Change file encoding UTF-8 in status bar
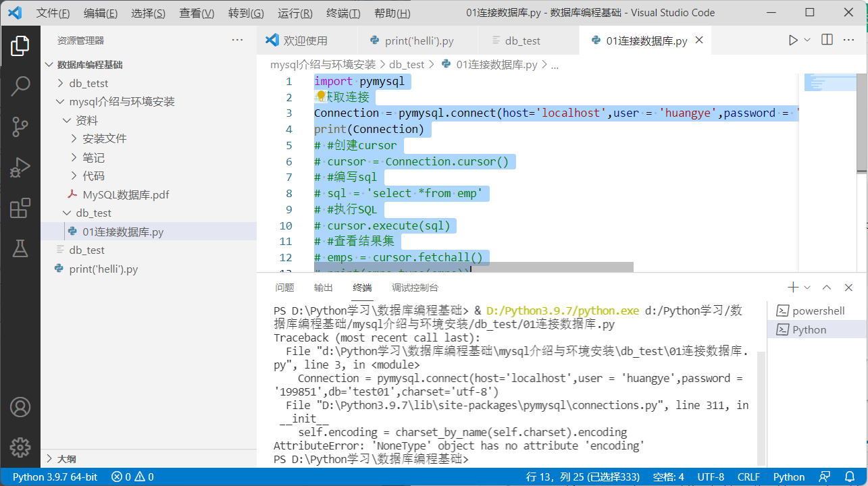The height and width of the screenshot is (486, 868). [711, 477]
